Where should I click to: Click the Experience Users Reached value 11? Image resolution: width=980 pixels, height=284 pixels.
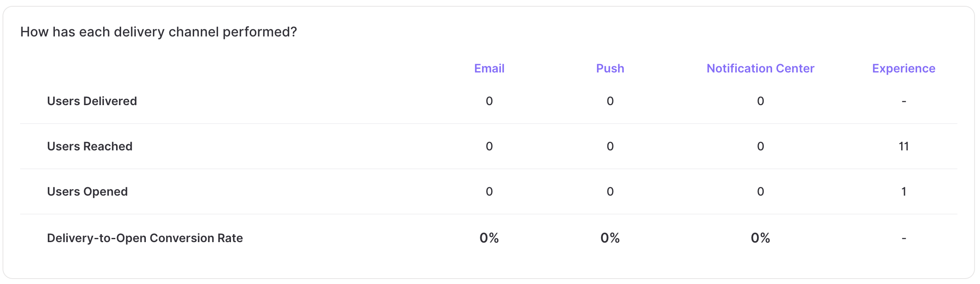904,146
